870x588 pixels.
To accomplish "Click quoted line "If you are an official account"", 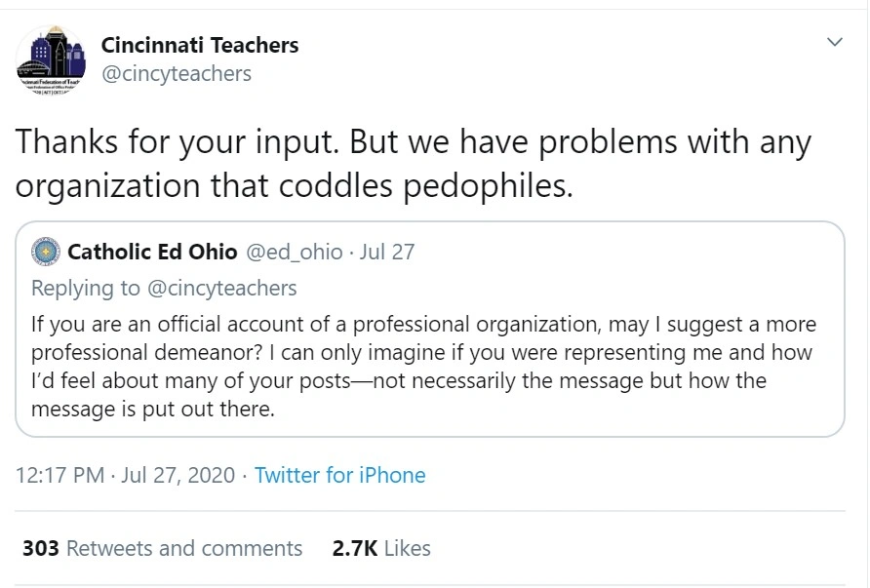I will click(423, 324).
